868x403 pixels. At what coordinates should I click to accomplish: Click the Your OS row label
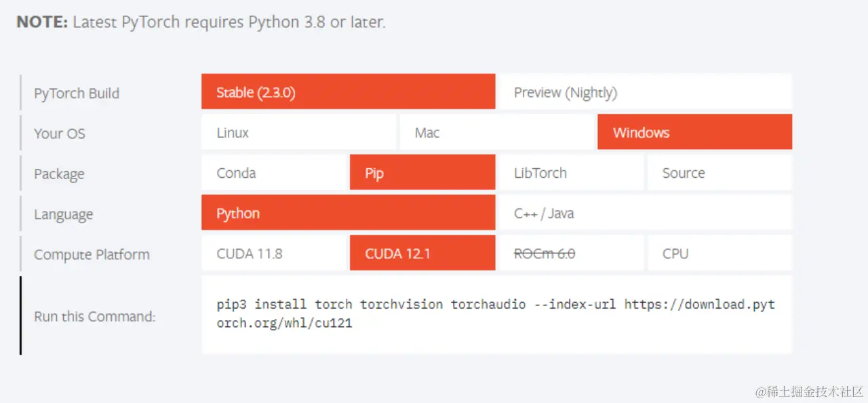point(60,133)
